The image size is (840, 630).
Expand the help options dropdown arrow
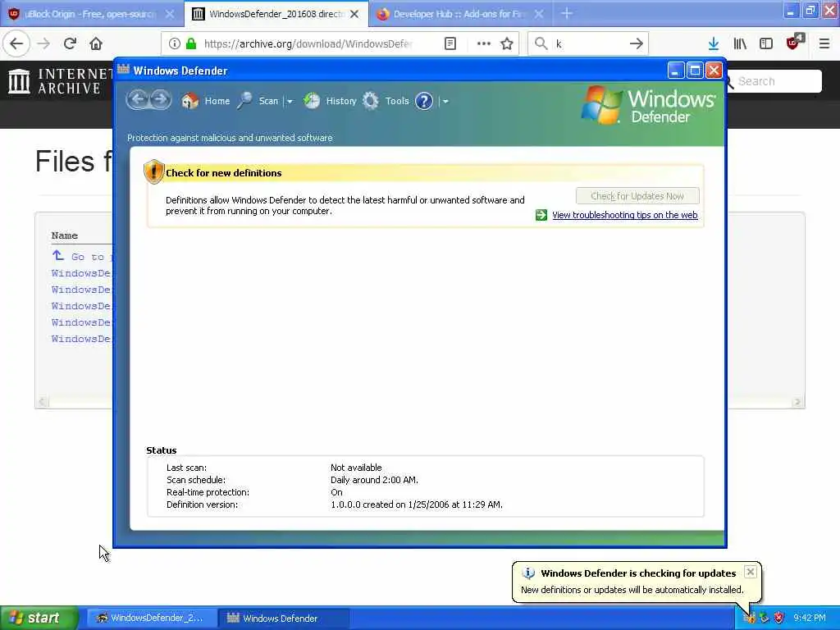(445, 101)
